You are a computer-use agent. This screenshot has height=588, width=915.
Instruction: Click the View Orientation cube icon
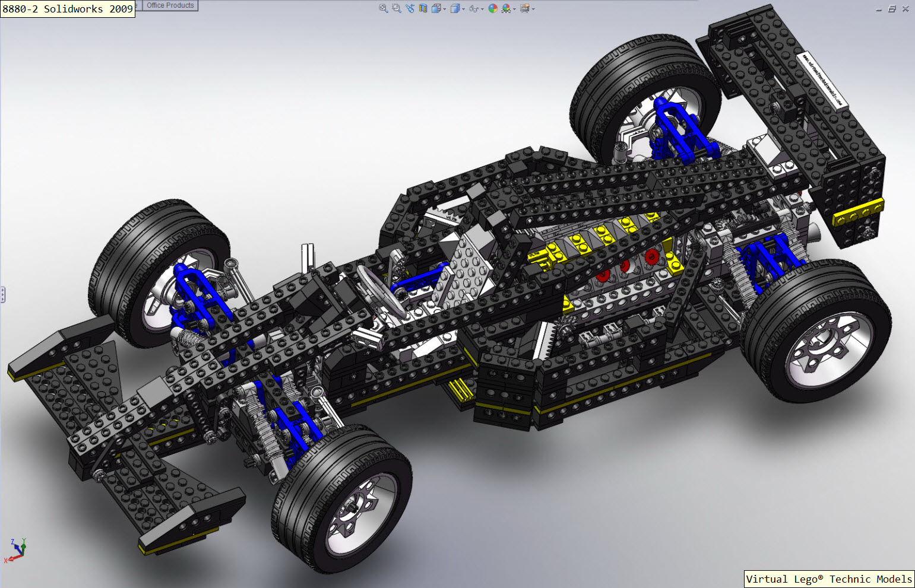[436, 8]
